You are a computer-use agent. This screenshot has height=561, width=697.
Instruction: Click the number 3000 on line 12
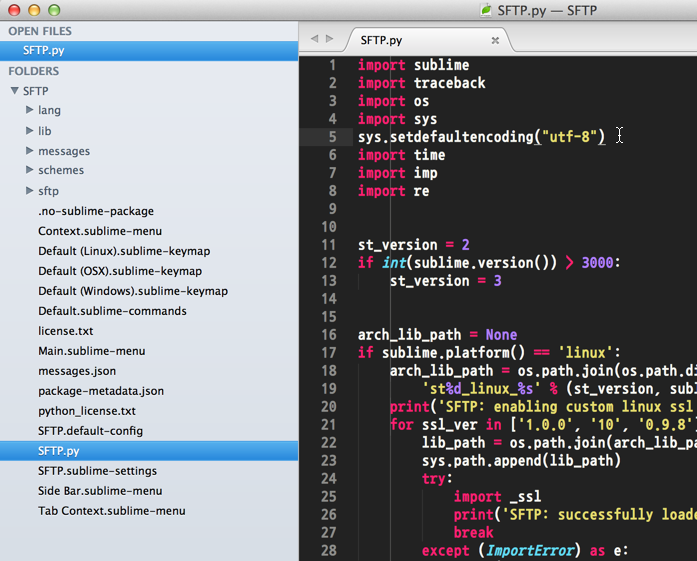[x=597, y=263]
